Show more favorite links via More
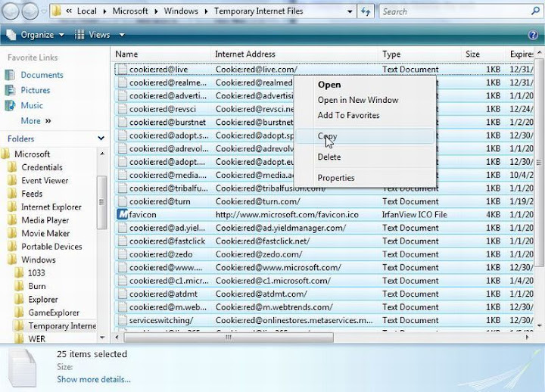 (x=36, y=120)
